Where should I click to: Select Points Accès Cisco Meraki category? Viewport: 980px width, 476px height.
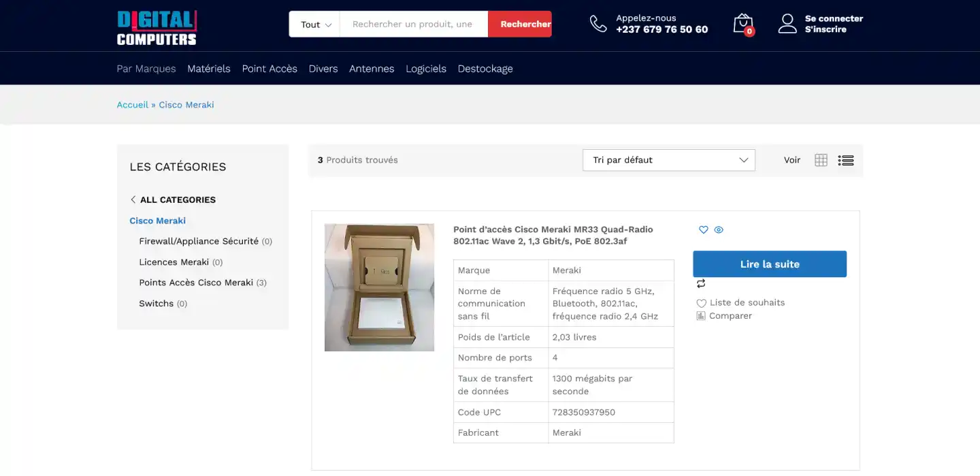pyautogui.click(x=196, y=283)
